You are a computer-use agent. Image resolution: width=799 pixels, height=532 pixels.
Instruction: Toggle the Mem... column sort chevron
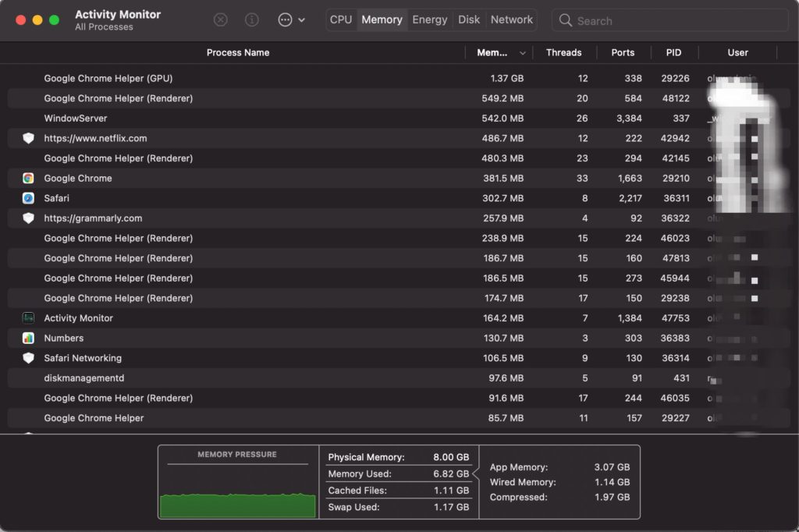(522, 53)
